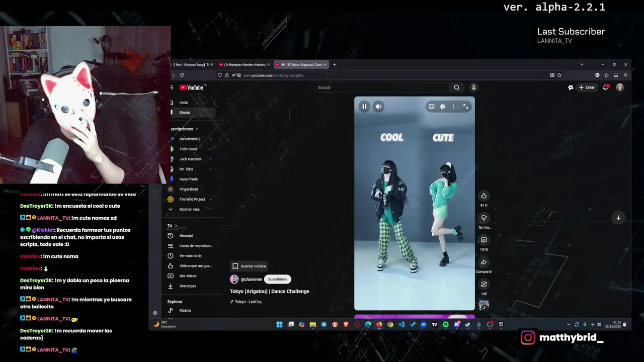Open Mis videos
Screen dimensions: 644x362
pyautogui.click(x=188, y=276)
